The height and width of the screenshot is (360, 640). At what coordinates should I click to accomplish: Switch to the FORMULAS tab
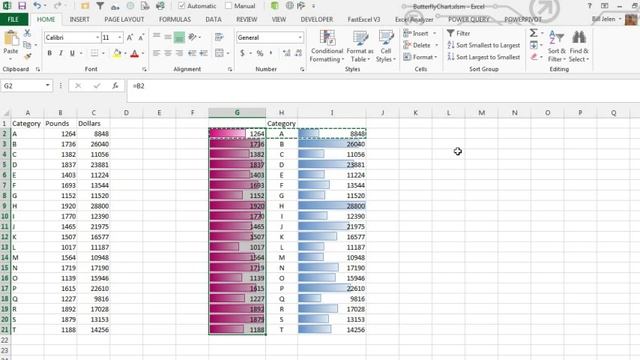coord(175,19)
